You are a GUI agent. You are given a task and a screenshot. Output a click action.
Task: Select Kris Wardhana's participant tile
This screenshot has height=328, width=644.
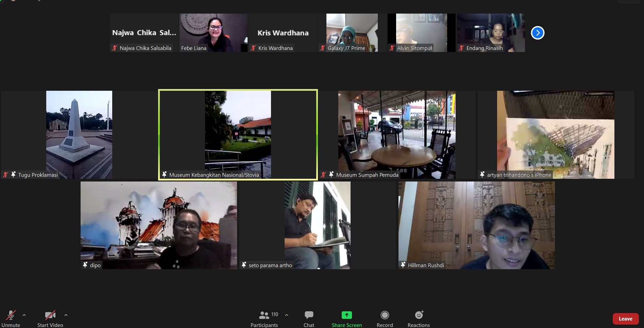tap(283, 33)
